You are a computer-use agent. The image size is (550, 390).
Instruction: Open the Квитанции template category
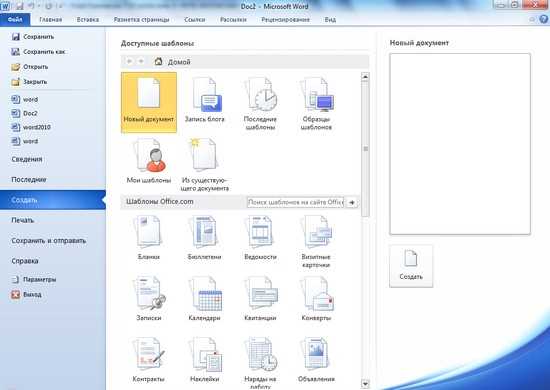pos(260,299)
